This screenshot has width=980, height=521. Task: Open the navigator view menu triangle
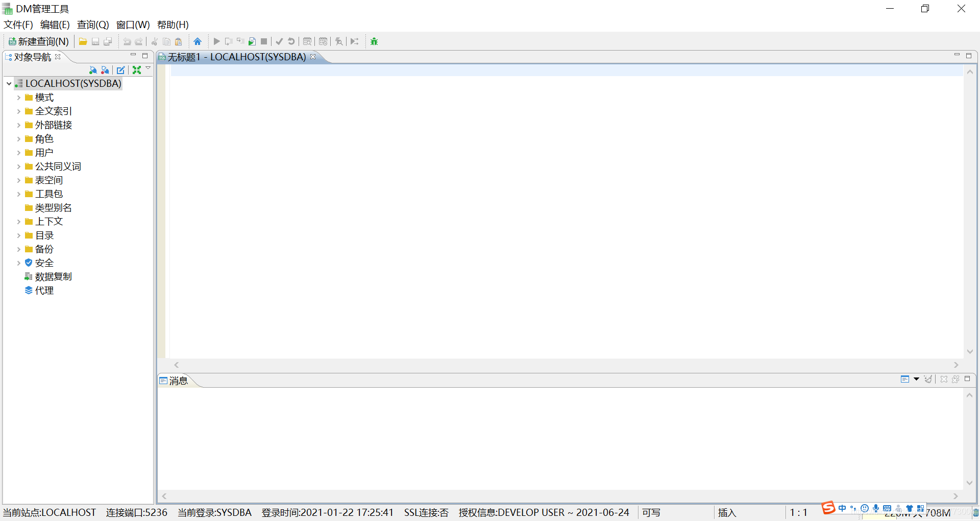[148, 68]
